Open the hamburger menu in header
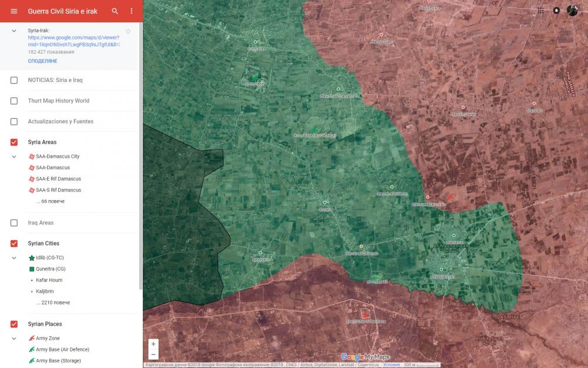Viewport: 588px width, 368px height. pyautogui.click(x=14, y=11)
